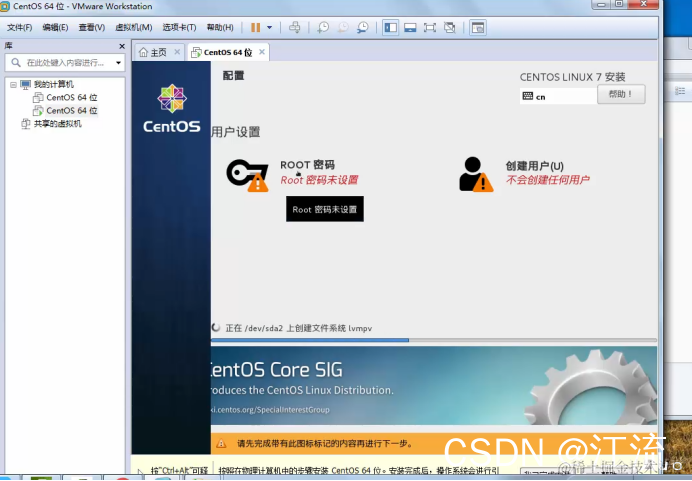Click the black Root 密码未设置 tooltip

[x=325, y=209]
